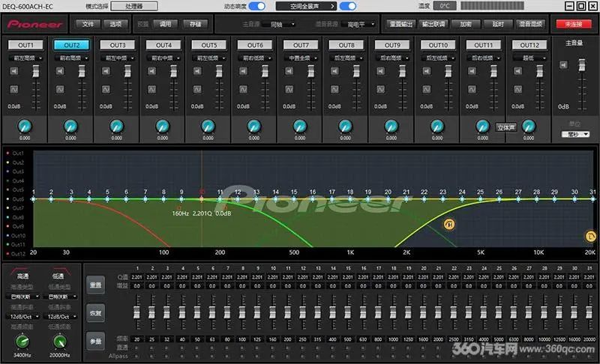Invert phase on OUT4 with wave icon
600x364 pixels.
point(152,89)
